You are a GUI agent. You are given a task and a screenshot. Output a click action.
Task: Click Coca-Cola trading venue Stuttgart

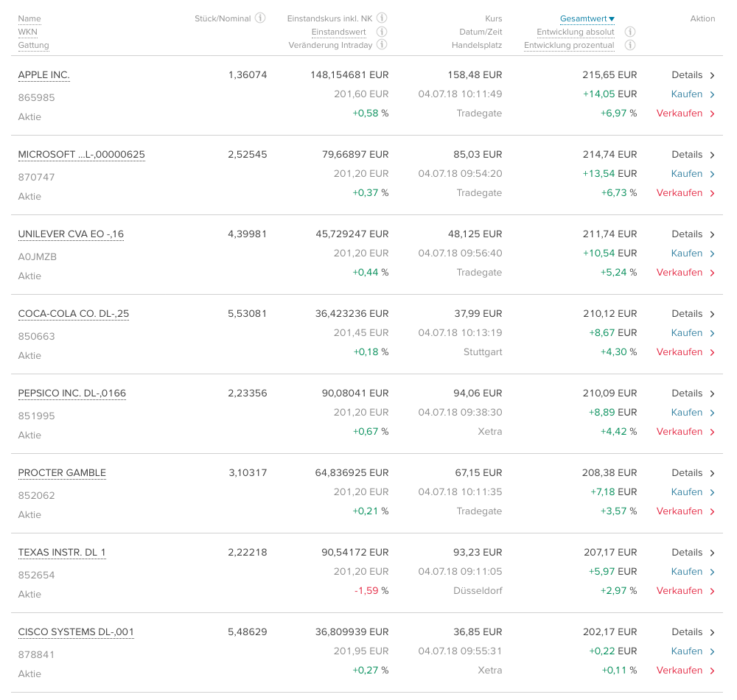click(483, 352)
